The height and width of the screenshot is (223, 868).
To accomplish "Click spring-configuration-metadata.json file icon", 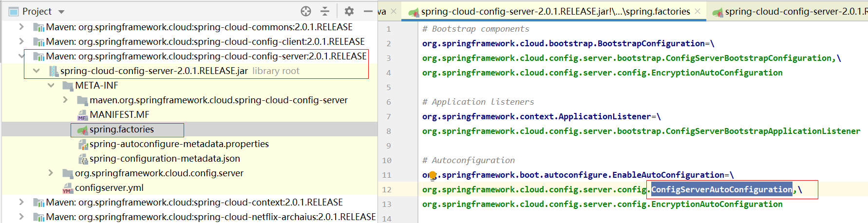I will tap(82, 159).
